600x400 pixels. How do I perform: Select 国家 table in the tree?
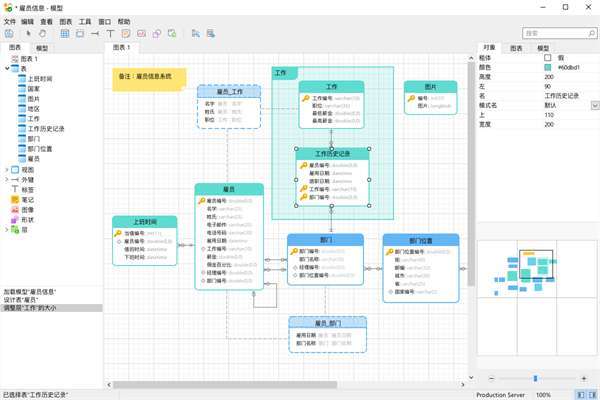(x=34, y=89)
